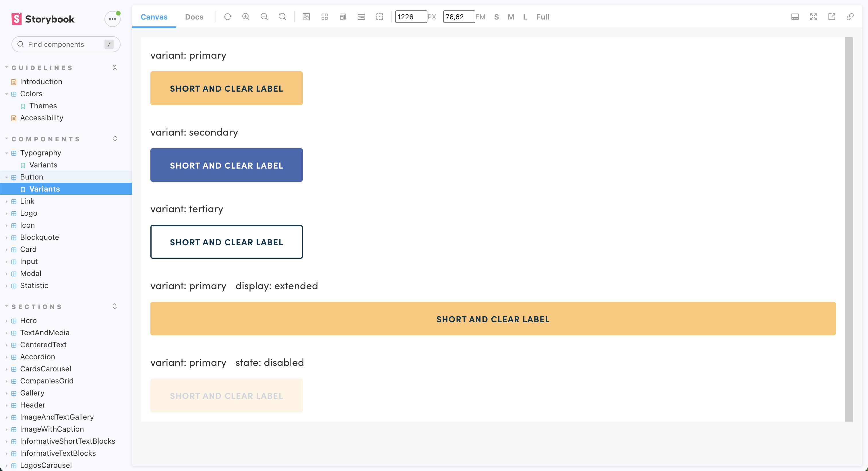Click the Find components search field

click(66, 44)
